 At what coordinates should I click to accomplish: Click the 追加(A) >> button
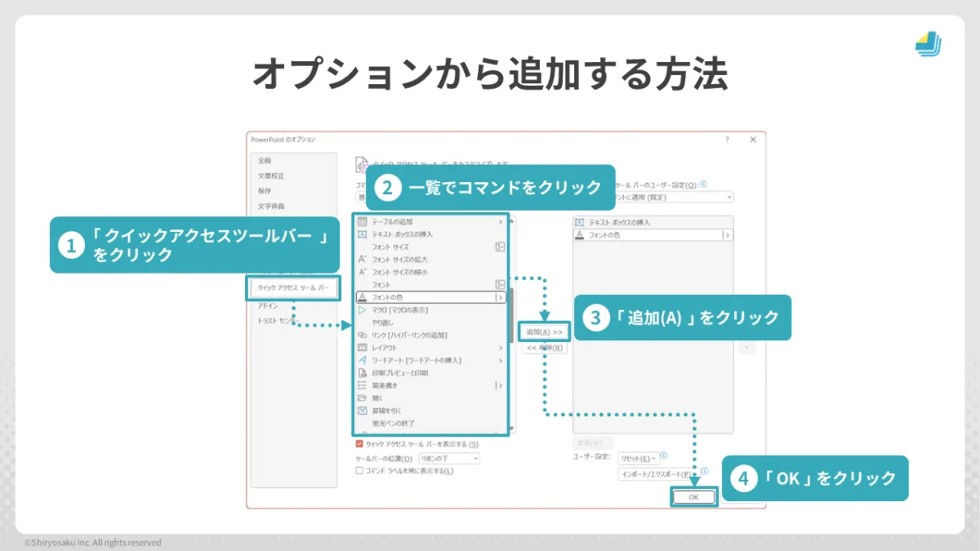[545, 332]
